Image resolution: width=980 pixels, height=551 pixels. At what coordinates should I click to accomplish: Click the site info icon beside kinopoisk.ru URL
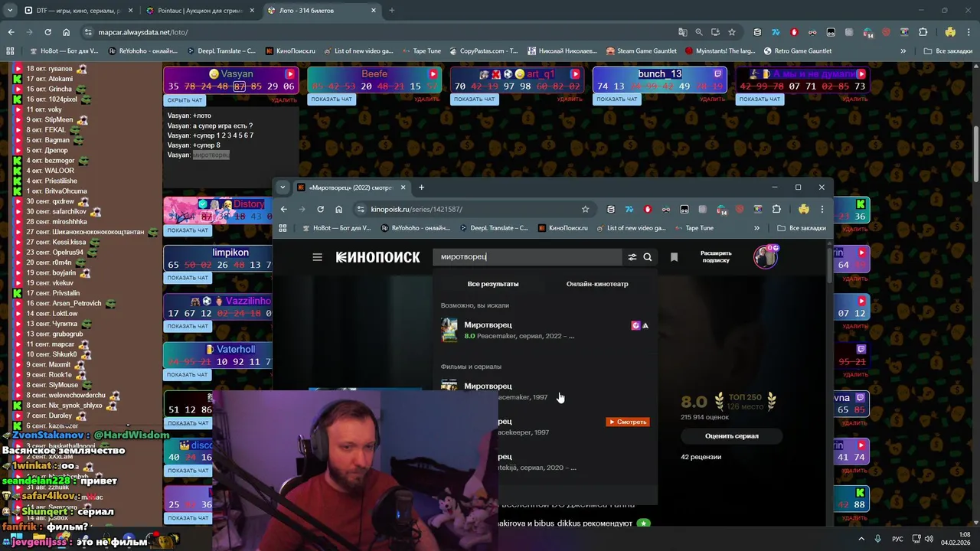coord(361,209)
